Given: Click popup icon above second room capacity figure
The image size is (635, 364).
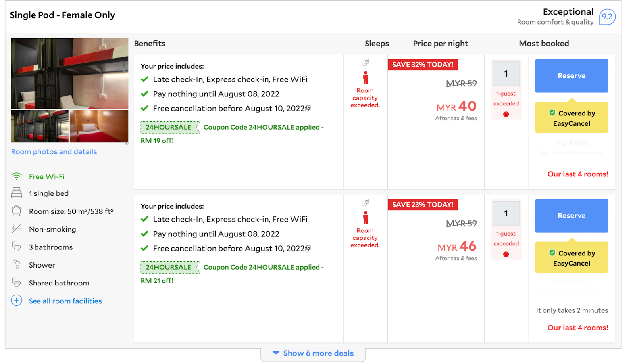Looking at the screenshot, I should point(365,202).
